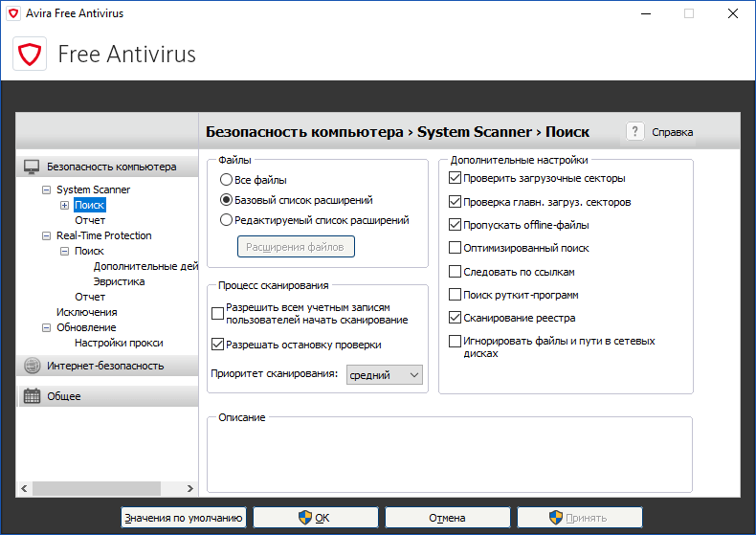Open the Общее section

tap(107, 396)
